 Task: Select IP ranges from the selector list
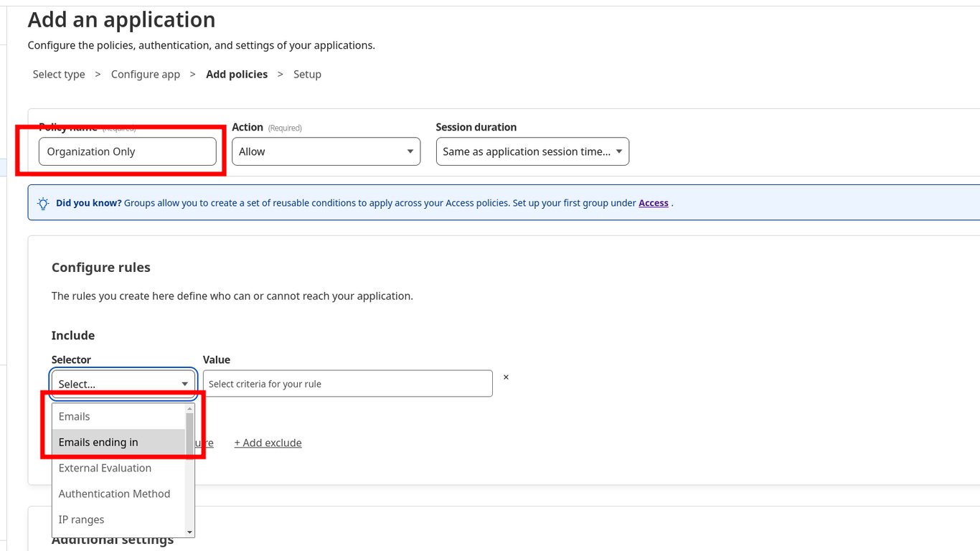pos(81,519)
